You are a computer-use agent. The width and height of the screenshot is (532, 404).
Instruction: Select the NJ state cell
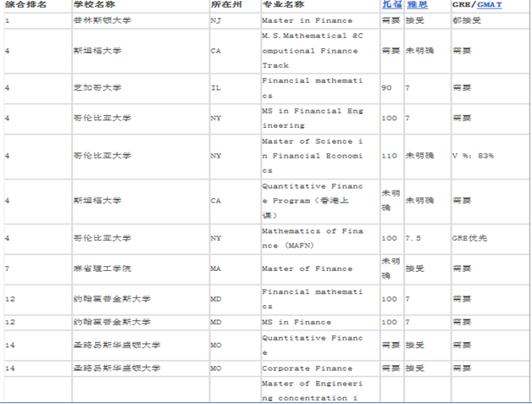click(215, 19)
